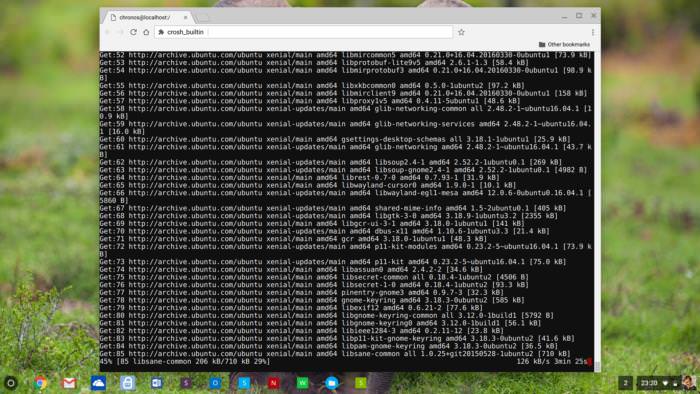This screenshot has width=700, height=394.
Task: Open the Web Store icon on the shelf
Action: (x=127, y=383)
